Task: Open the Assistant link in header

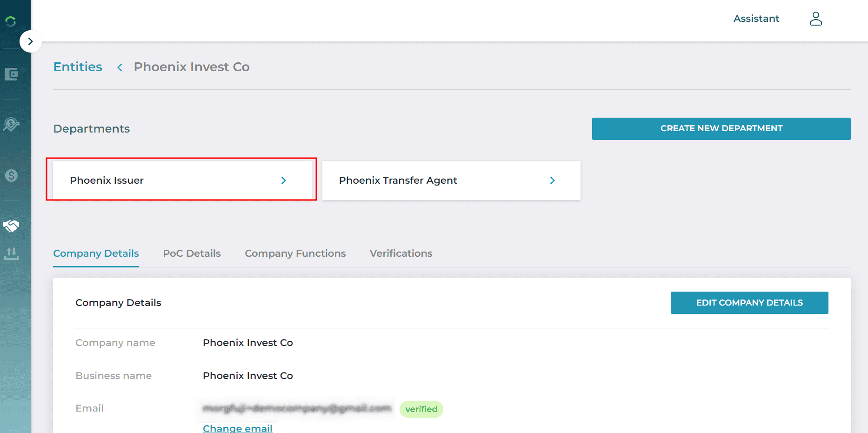Action: pyautogui.click(x=756, y=19)
